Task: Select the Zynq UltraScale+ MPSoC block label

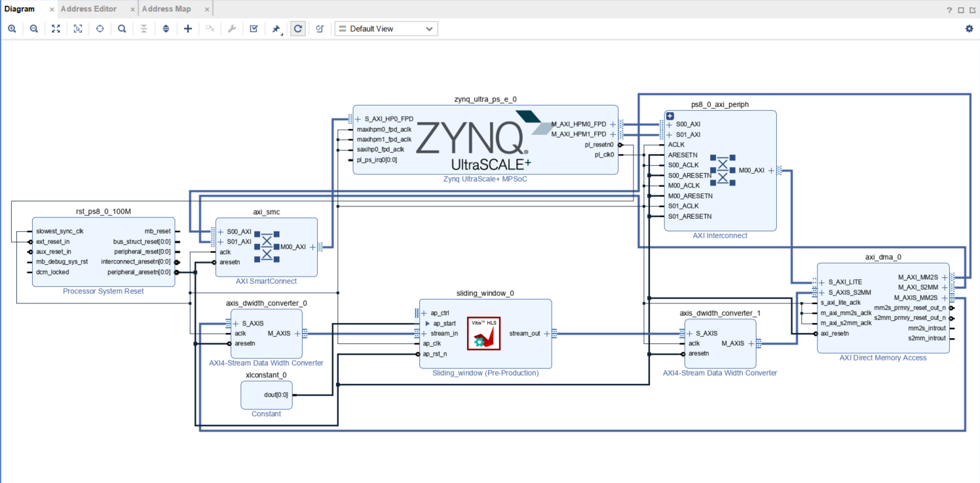Action: [485, 179]
